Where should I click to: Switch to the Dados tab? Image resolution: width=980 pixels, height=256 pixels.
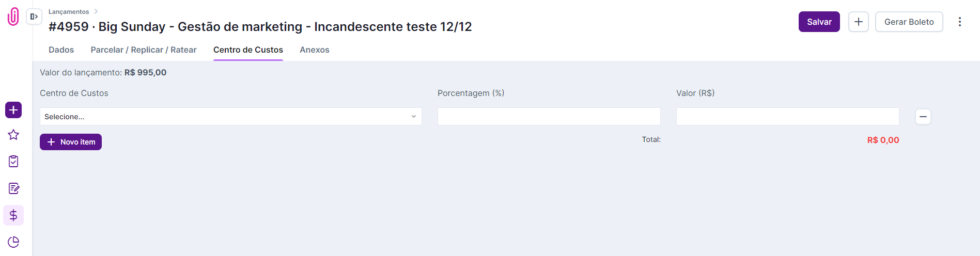tap(61, 50)
